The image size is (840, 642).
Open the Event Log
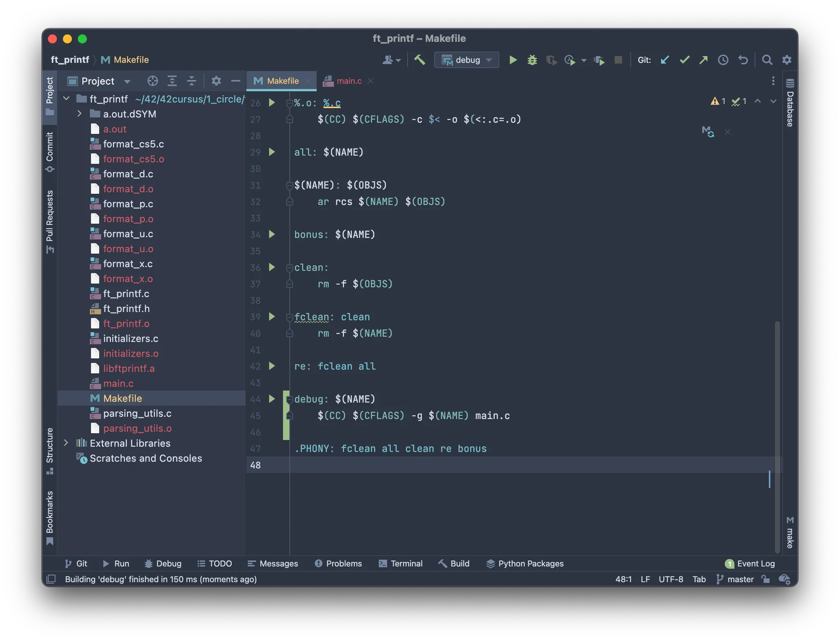tap(750, 563)
